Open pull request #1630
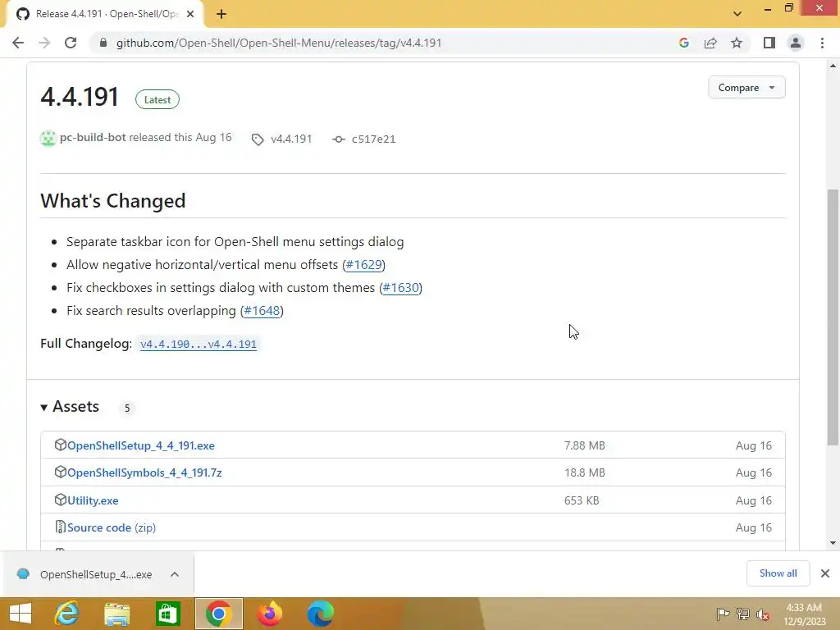 400,288
